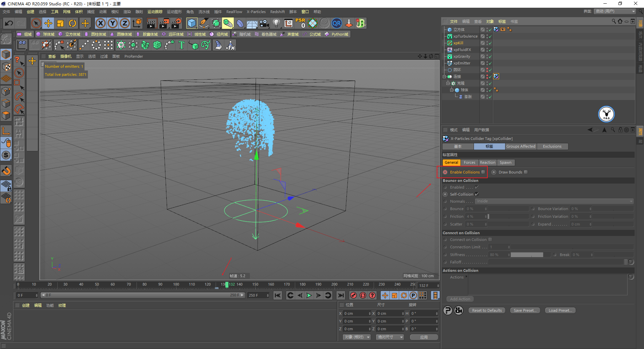The height and width of the screenshot is (349, 644).
Task: Click the PSR reset icon
Action: [x=300, y=23]
